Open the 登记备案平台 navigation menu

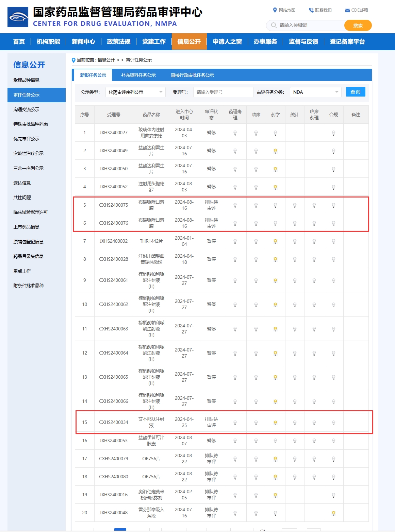347,41
